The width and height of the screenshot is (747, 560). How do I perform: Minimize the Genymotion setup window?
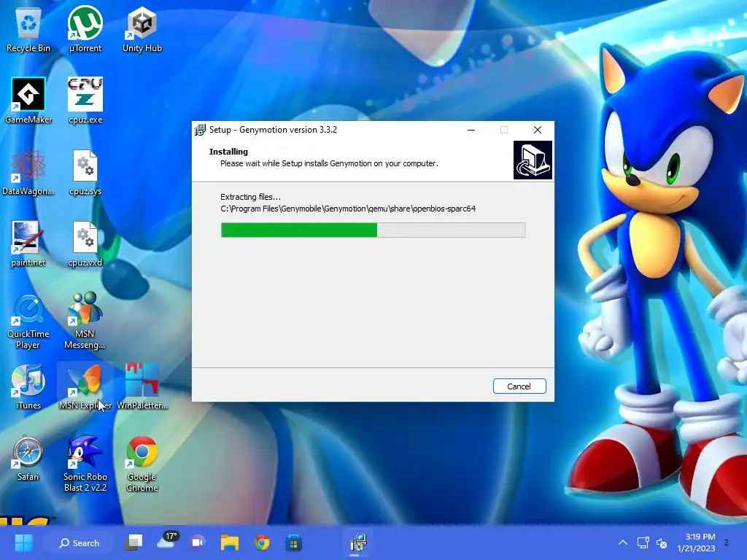point(471,130)
